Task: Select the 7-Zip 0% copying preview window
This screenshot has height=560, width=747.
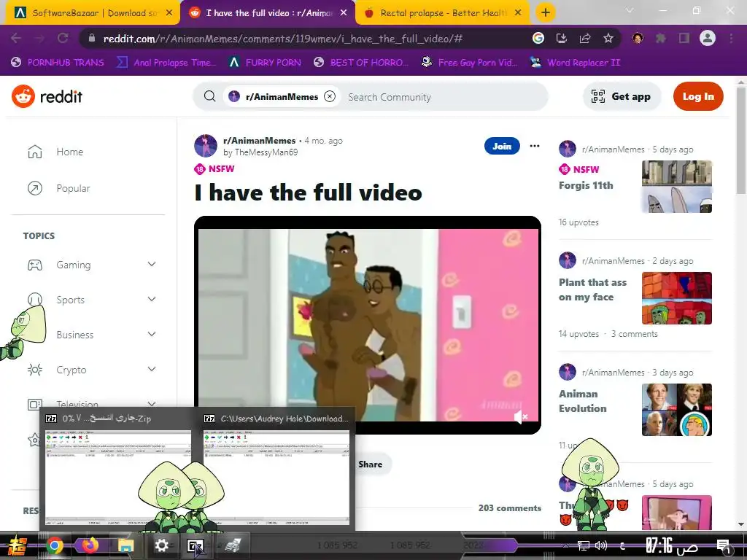Action: [119, 469]
